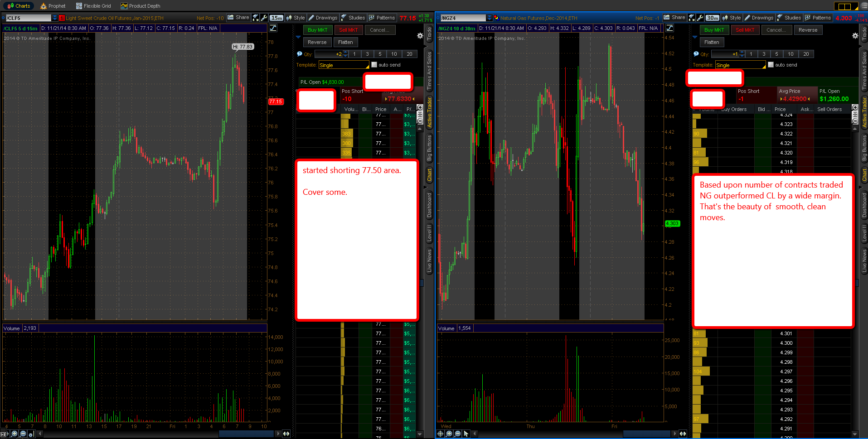
Task: Open Drawings tools on CLF5 chart
Action: [323, 18]
